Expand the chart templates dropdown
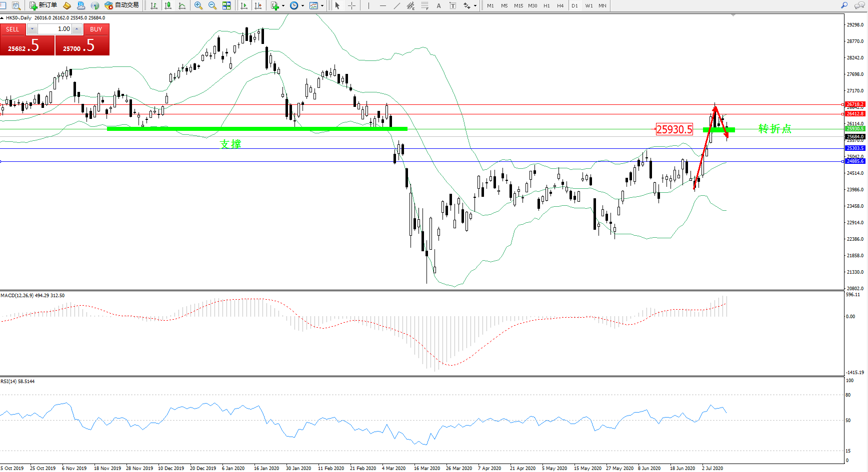The image size is (868, 472). [x=322, y=6]
